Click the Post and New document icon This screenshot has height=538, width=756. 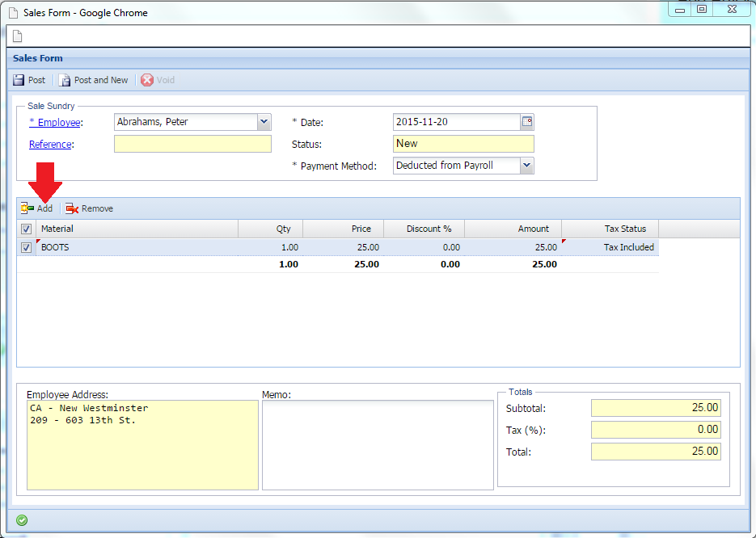[x=65, y=80]
